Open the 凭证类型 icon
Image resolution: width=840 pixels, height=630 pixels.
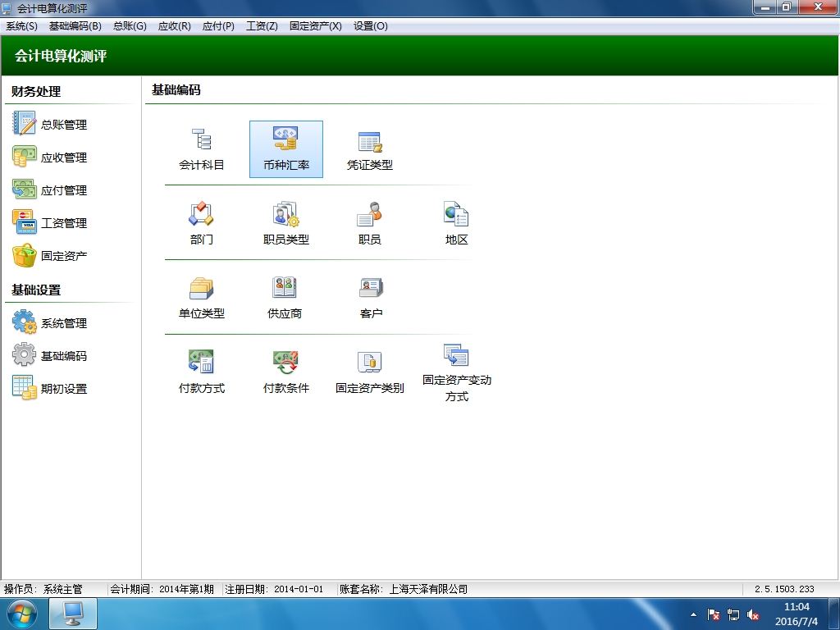[x=370, y=149]
